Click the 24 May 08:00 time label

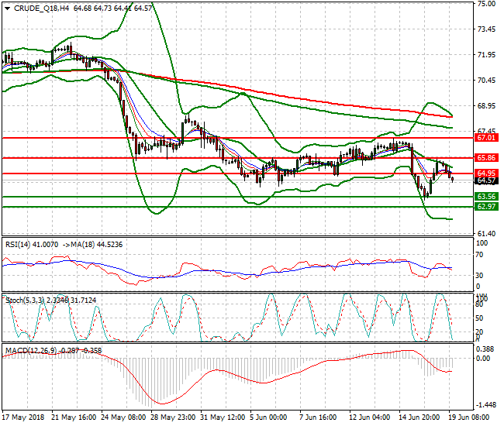point(123,417)
